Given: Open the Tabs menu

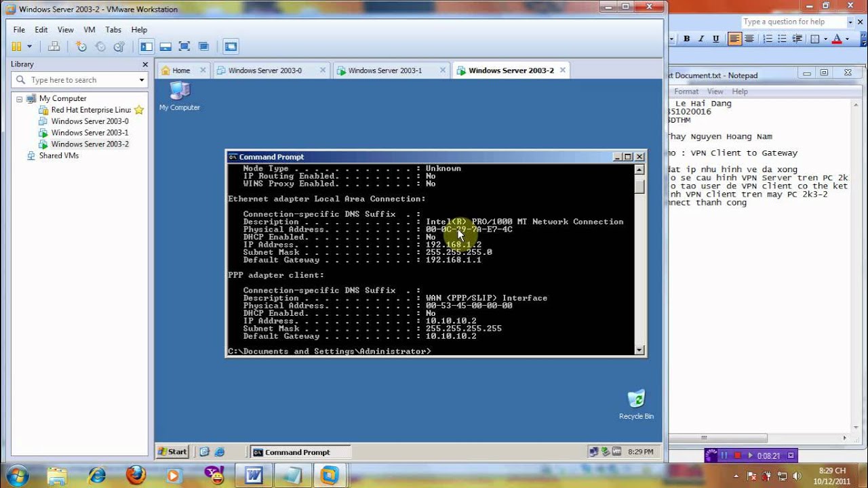Looking at the screenshot, I should [x=113, y=30].
